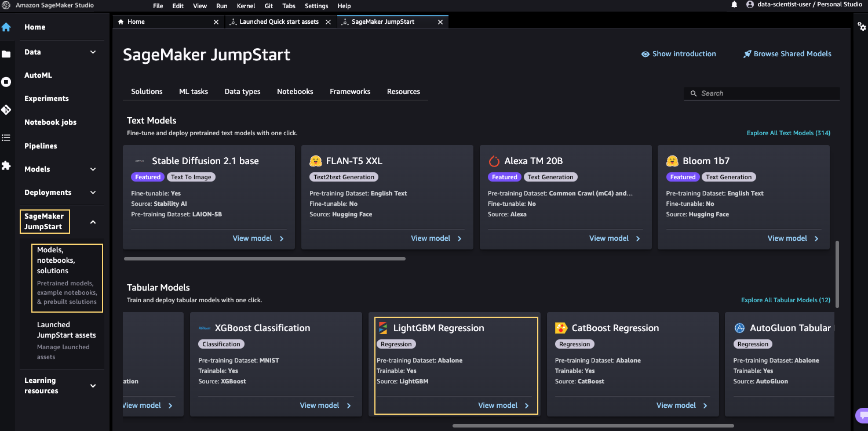Open the property inspector gears icon
The width and height of the screenshot is (868, 431).
point(862,27)
